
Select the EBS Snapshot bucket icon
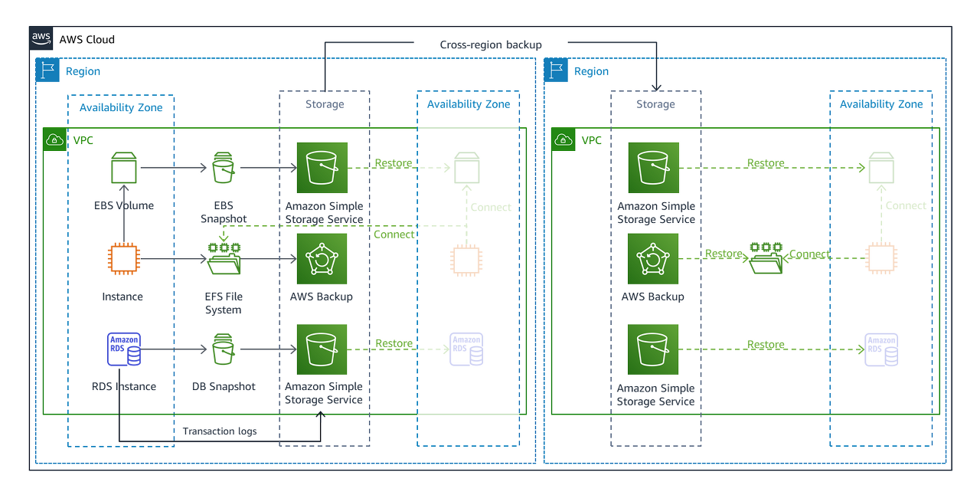point(223,168)
